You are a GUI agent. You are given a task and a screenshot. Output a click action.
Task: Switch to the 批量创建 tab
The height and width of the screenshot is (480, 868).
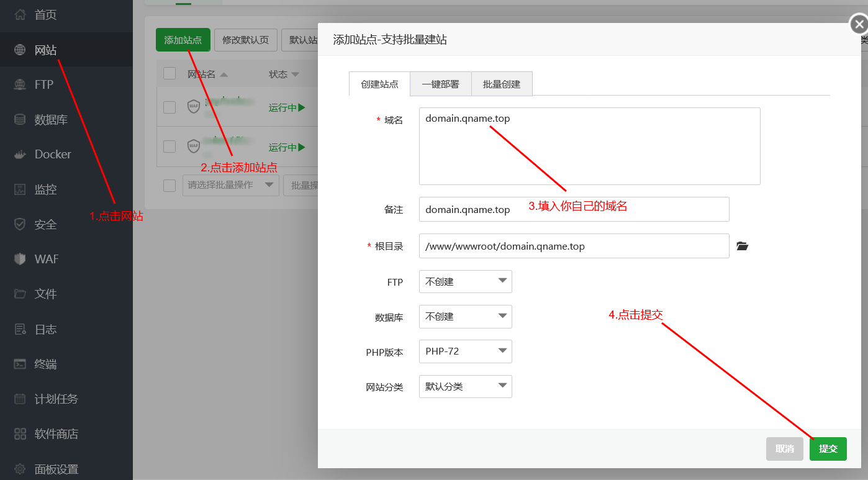[x=502, y=84]
